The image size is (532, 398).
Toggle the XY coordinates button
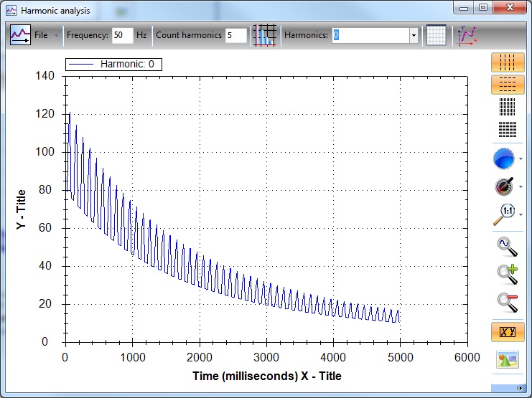508,332
